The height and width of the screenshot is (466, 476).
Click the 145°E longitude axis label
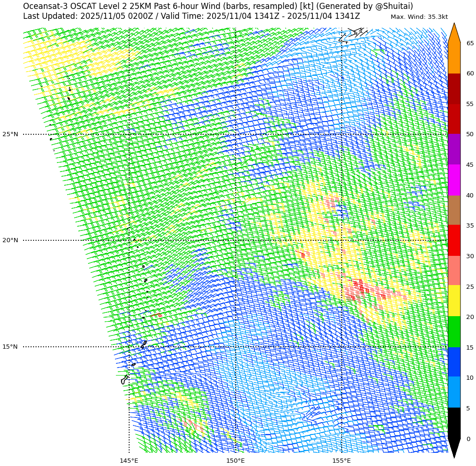[129, 460]
